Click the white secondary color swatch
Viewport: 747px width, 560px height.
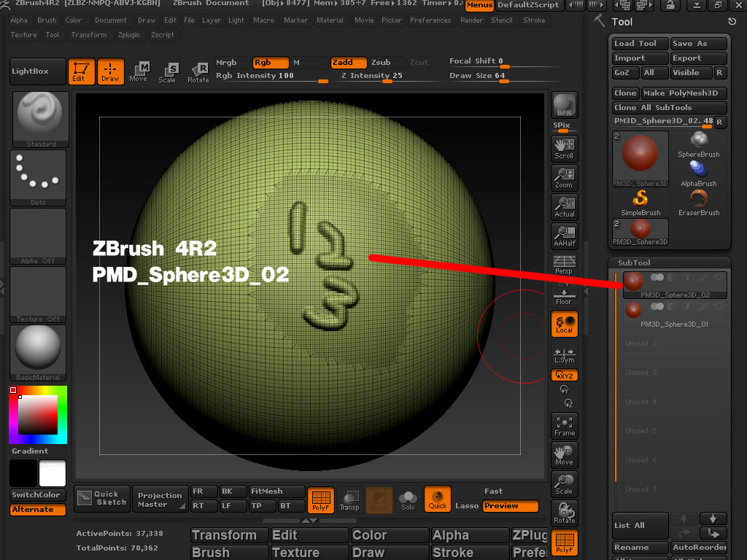click(53, 472)
